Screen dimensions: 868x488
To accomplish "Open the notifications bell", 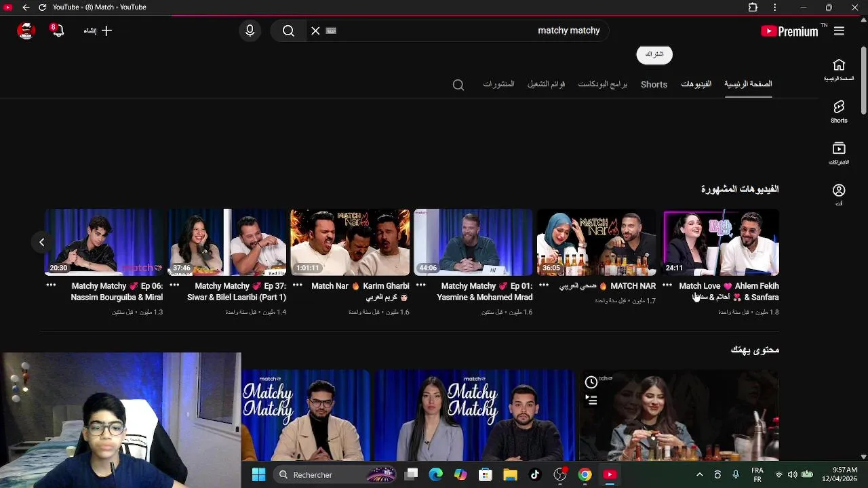I will click(57, 30).
